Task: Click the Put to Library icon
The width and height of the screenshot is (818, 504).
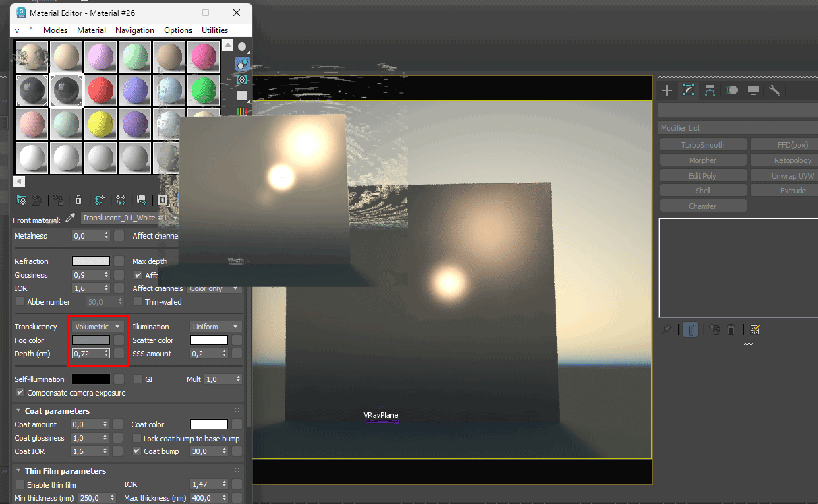Action: tap(142, 199)
